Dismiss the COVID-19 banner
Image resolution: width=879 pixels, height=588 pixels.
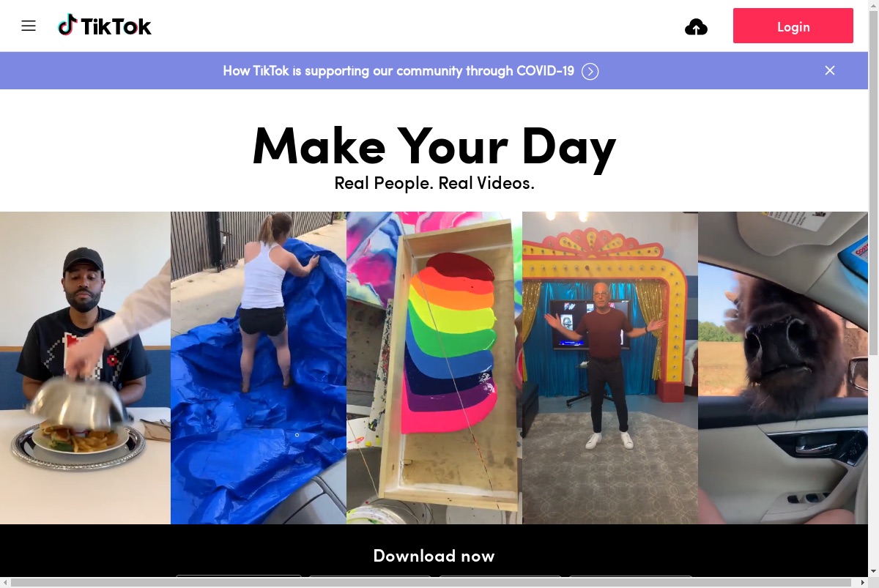830,70
